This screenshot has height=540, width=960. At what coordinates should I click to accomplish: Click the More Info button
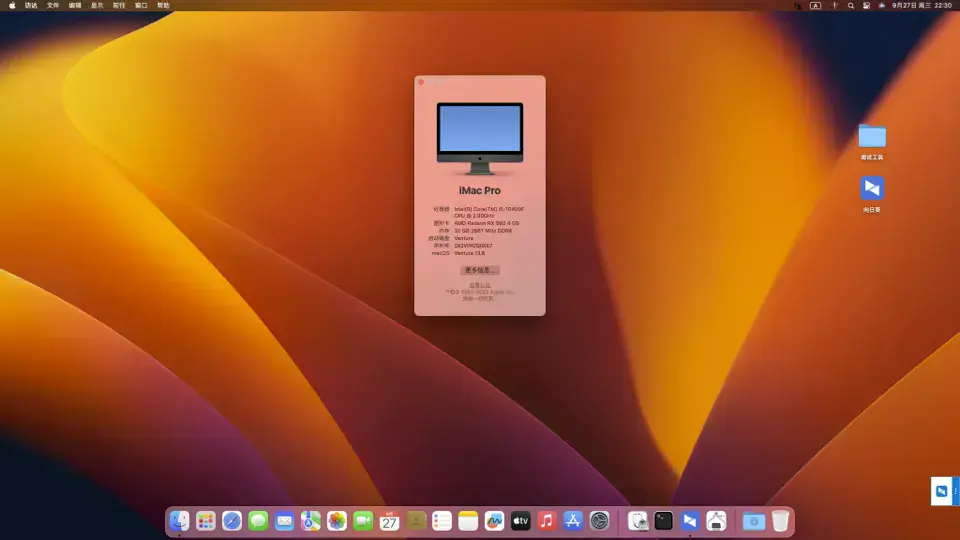coord(480,270)
